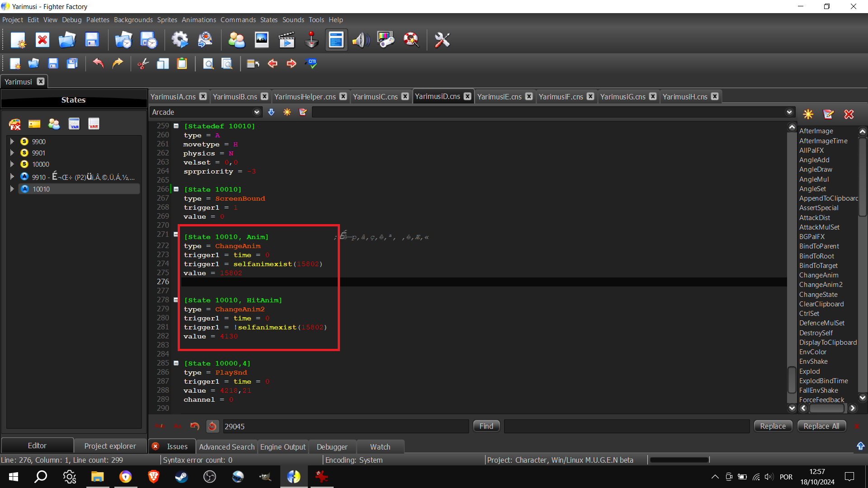Close the YarimusiD.cns tab
The height and width of the screenshot is (488, 868).
point(467,96)
